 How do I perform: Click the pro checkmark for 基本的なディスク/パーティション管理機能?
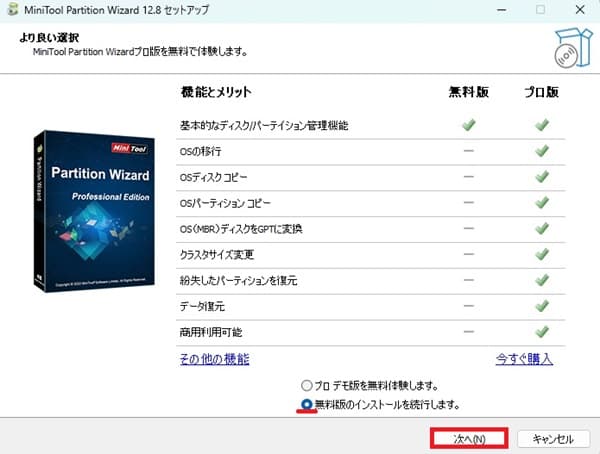542,125
